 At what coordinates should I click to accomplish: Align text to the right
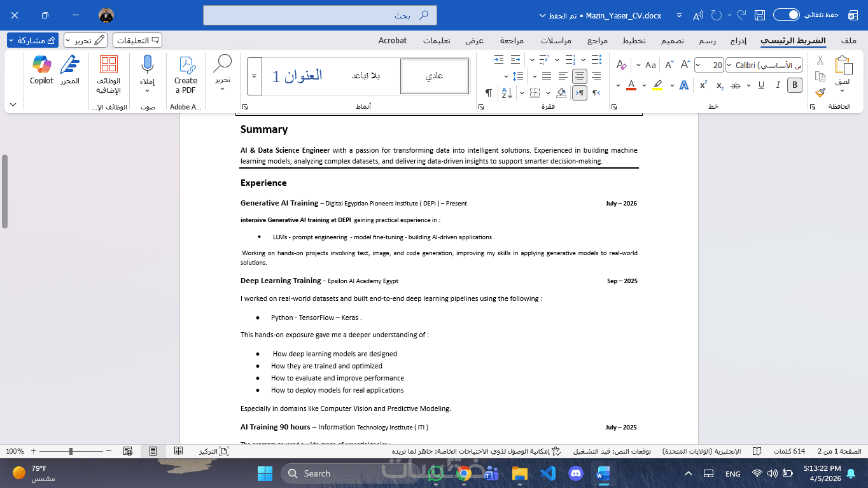(596, 76)
